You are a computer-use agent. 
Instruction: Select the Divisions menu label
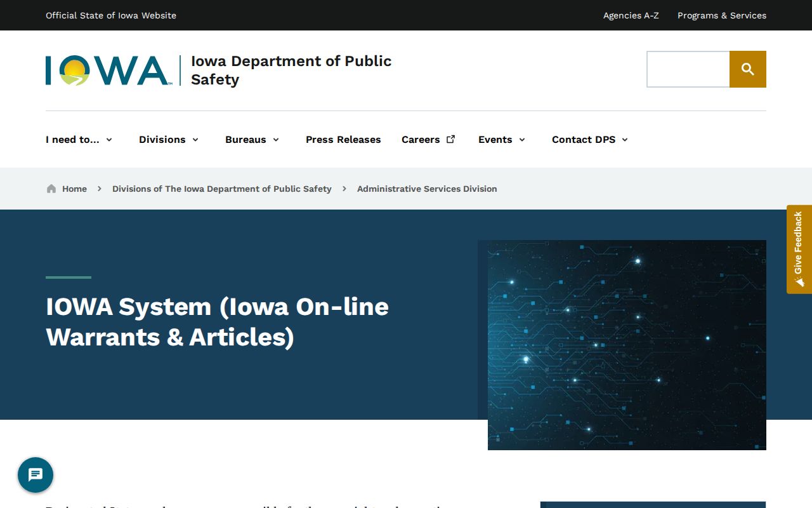[x=162, y=140]
